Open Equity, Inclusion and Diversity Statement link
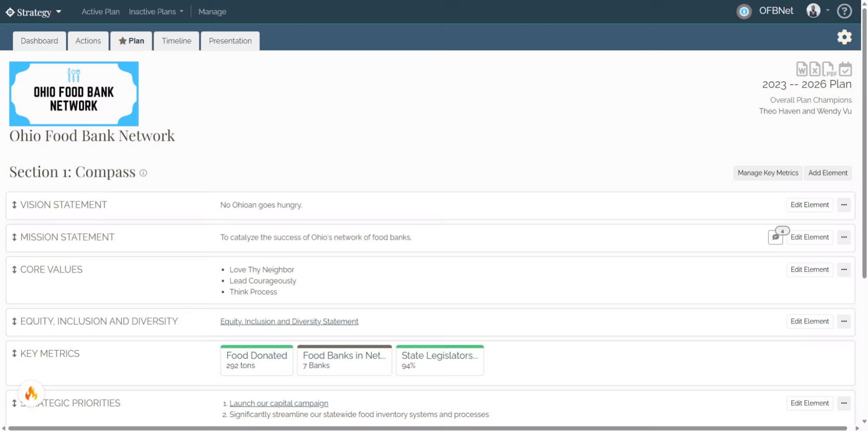 [x=289, y=321]
